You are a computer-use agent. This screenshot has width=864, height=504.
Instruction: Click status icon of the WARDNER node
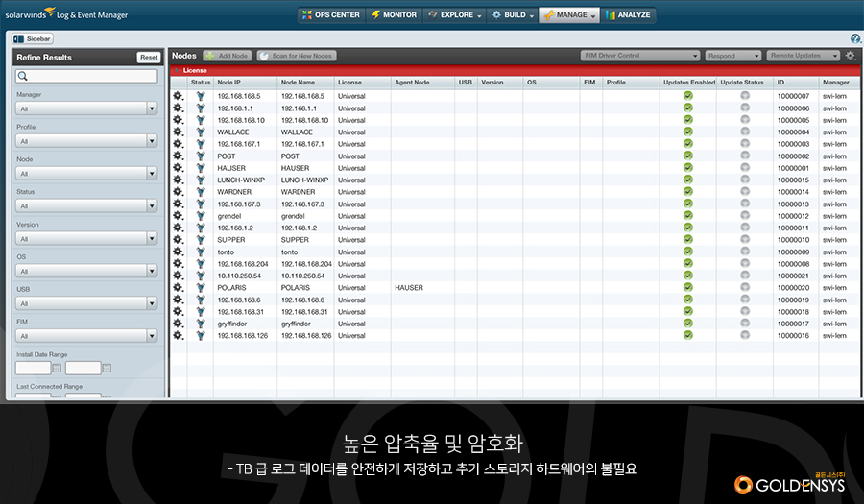(201, 192)
